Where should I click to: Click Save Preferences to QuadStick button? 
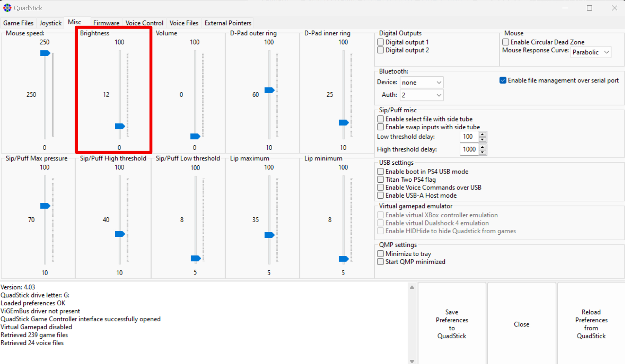452,324
